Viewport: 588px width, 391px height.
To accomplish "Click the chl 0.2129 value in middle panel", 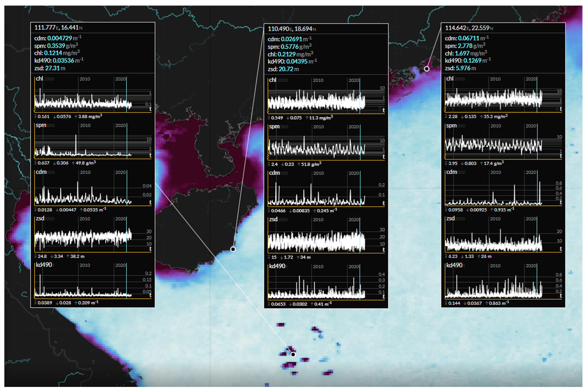I will click(x=286, y=54).
